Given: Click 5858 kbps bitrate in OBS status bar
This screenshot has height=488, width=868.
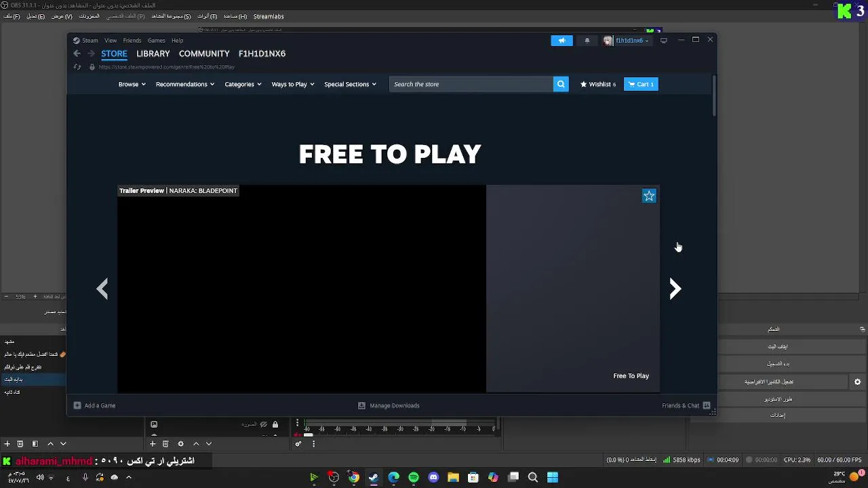Looking at the screenshot, I should [x=682, y=460].
